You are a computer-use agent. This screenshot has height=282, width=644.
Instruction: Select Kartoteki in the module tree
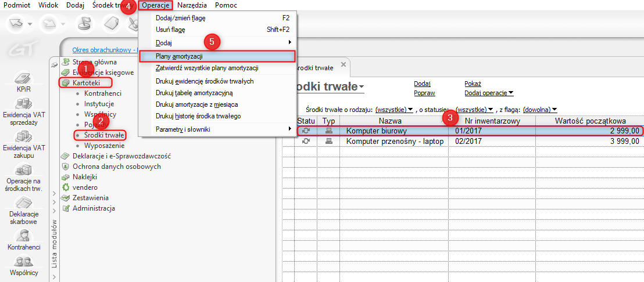pyautogui.click(x=85, y=83)
